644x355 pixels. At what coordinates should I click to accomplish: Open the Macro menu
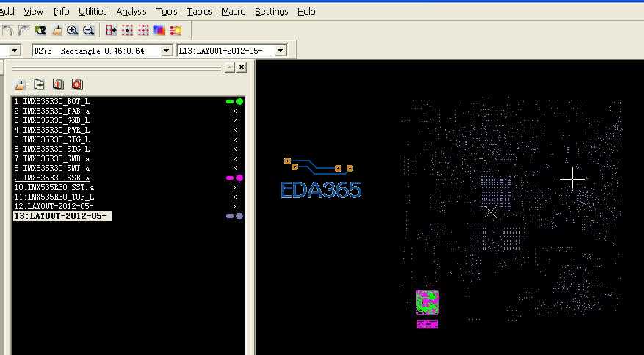tap(234, 12)
